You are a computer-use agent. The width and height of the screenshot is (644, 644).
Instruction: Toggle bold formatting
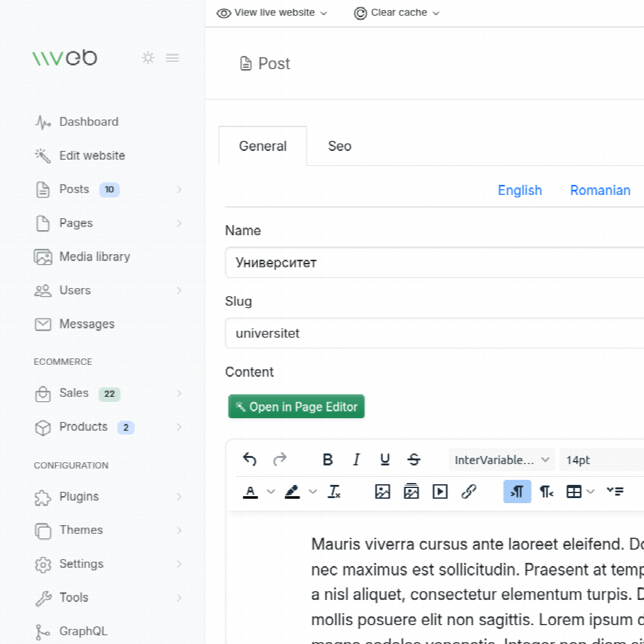click(328, 460)
